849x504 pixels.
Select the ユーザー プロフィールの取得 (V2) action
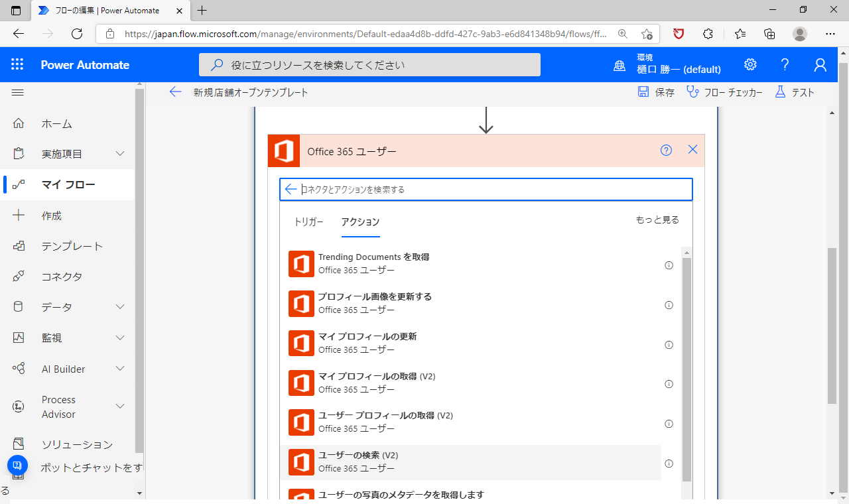(x=470, y=422)
